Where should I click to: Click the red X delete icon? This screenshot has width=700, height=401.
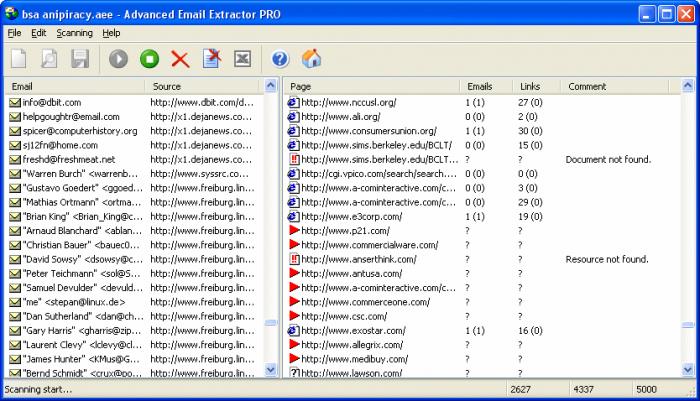pos(180,59)
